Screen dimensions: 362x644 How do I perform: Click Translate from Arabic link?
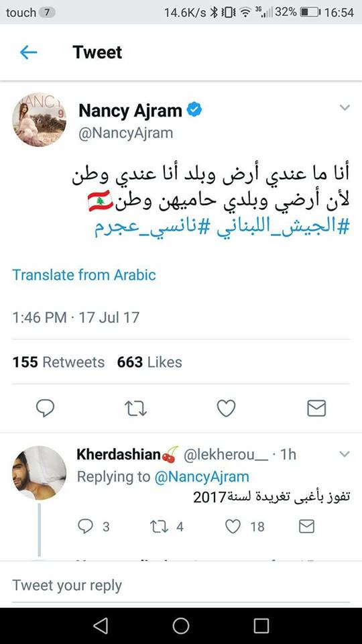(84, 275)
